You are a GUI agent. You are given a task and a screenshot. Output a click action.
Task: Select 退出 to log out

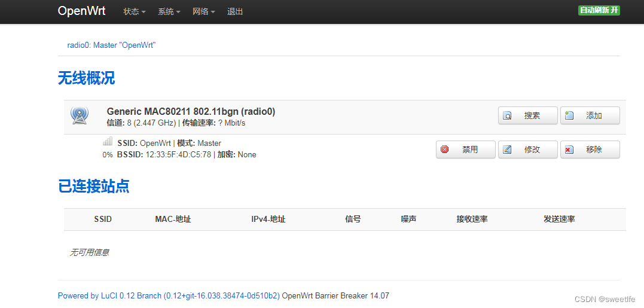click(235, 11)
